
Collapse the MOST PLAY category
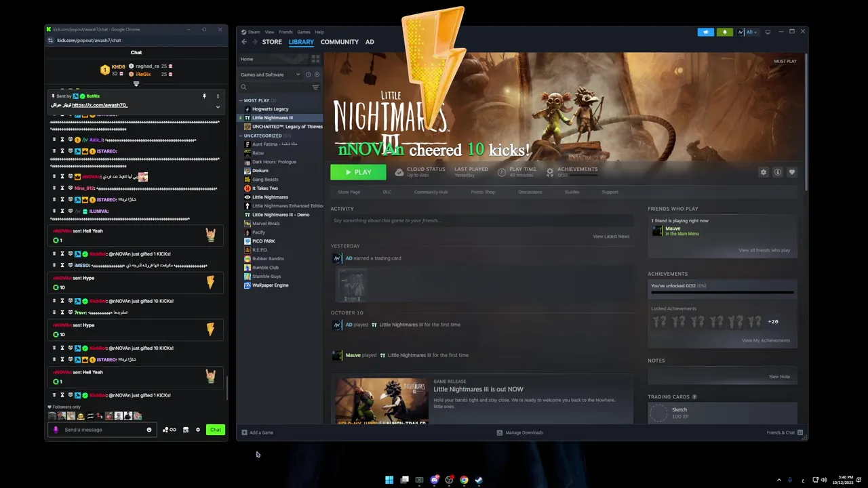click(241, 100)
